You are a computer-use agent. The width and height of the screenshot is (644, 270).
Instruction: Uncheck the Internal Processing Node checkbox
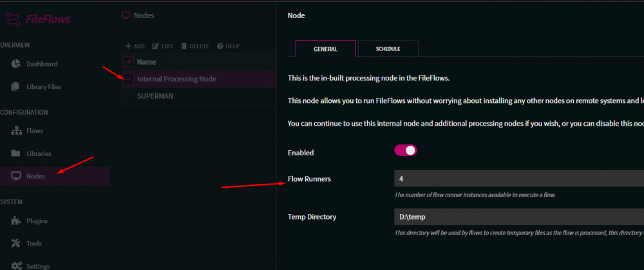pos(129,79)
